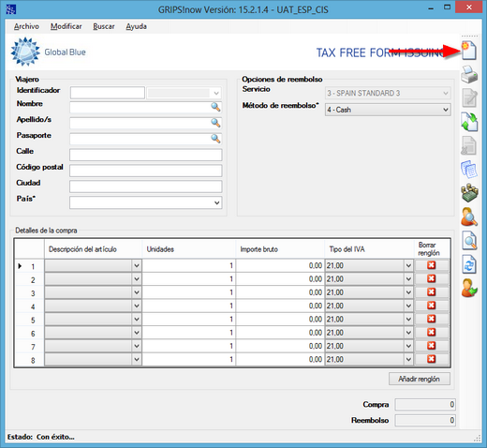Click the search traveller person icon
Image resolution: width=487 pixels, height=448 pixels.
coord(469,217)
